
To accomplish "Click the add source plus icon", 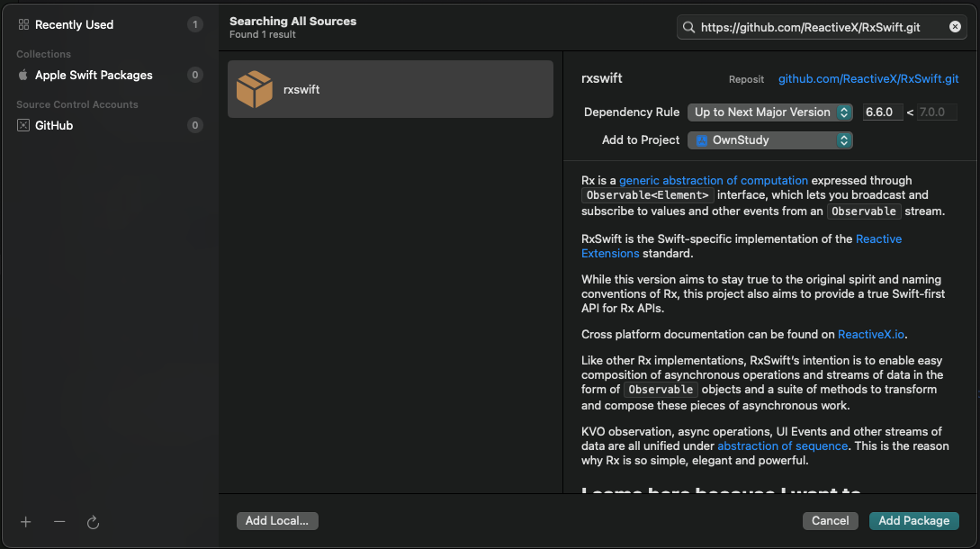I will tap(26, 522).
